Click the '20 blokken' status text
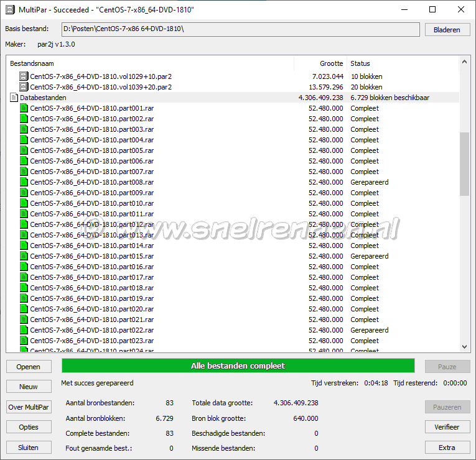The width and height of the screenshot is (476, 460). tap(366, 87)
